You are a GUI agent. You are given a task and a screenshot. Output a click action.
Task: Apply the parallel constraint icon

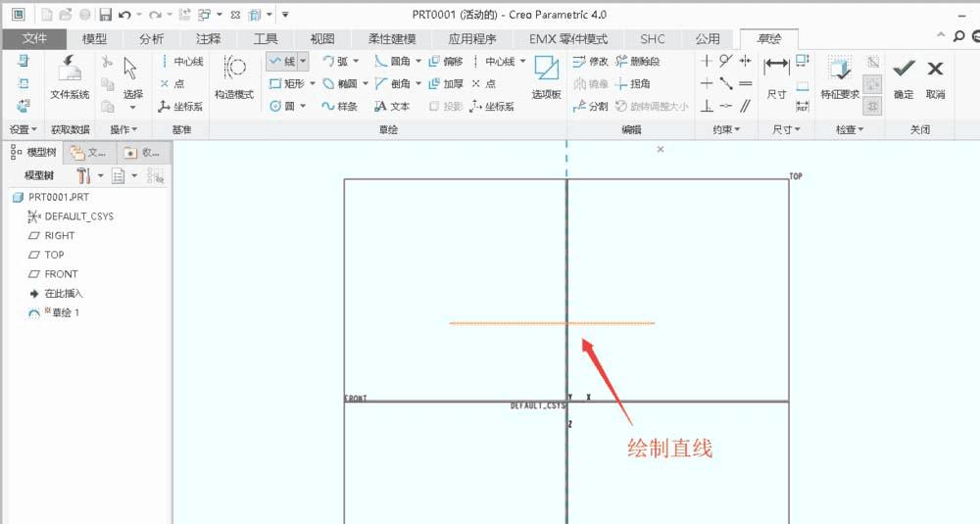(745, 106)
